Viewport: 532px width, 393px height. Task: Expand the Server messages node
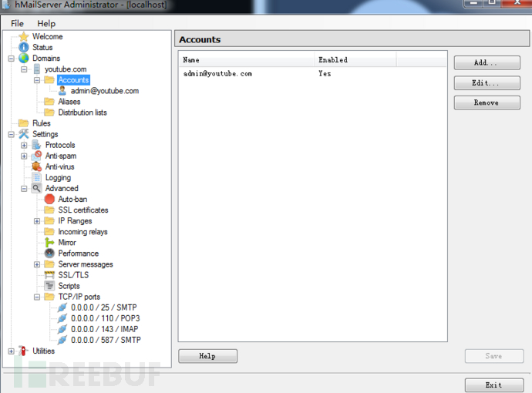[37, 264]
